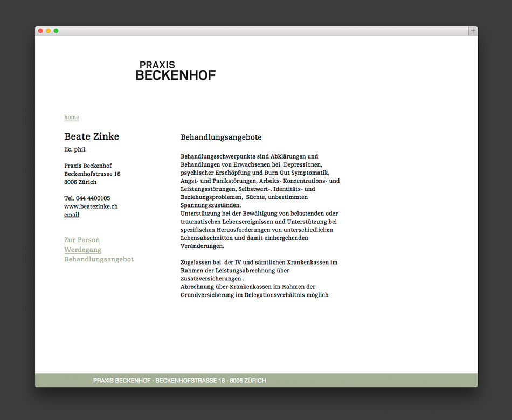Screen dimensions: 512x420
Task: Click the green footer address text
Action: [179, 381]
